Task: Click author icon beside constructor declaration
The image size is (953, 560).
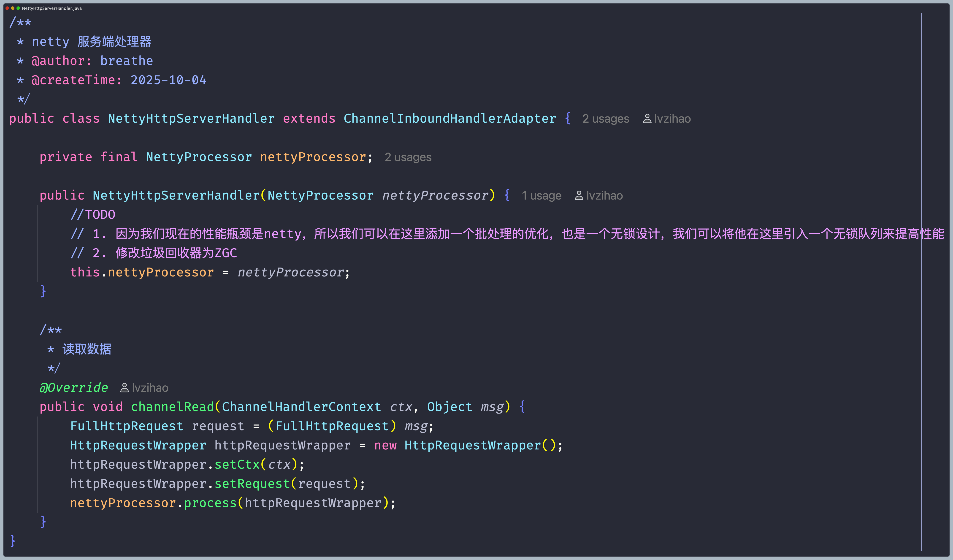Action: coord(579,195)
